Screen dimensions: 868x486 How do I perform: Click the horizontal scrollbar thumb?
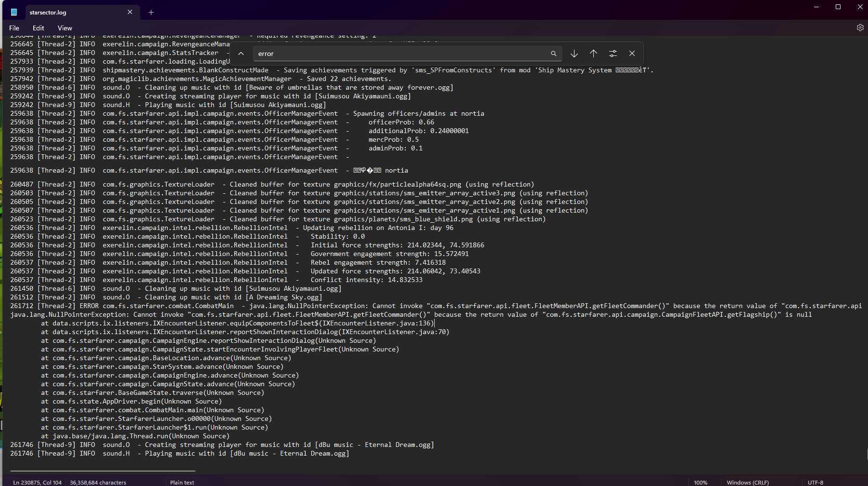coord(102,471)
